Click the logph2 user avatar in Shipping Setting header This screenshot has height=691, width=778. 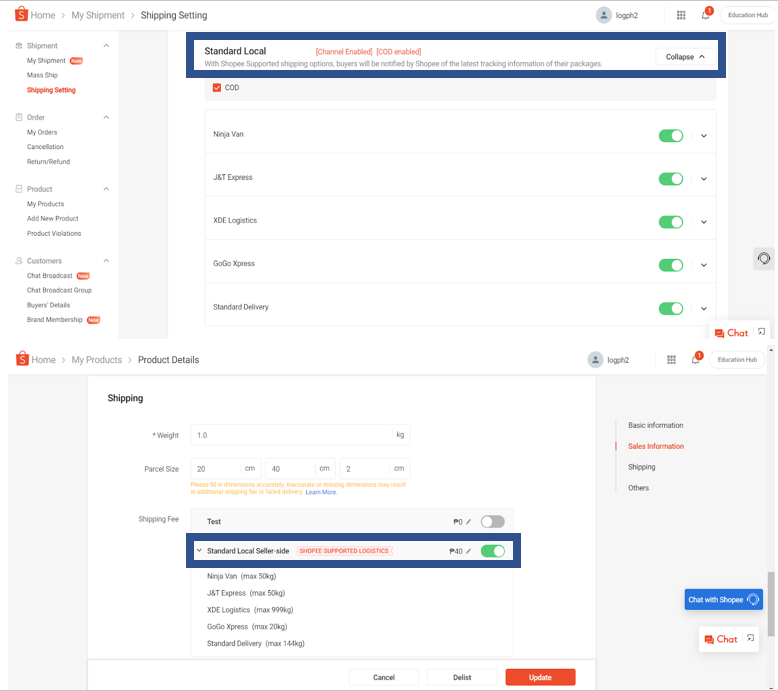coord(603,15)
